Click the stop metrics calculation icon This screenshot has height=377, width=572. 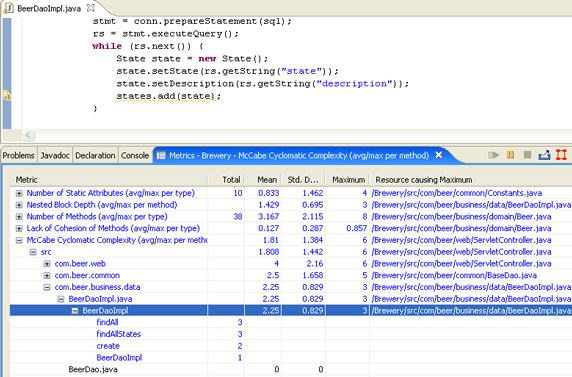527,155
